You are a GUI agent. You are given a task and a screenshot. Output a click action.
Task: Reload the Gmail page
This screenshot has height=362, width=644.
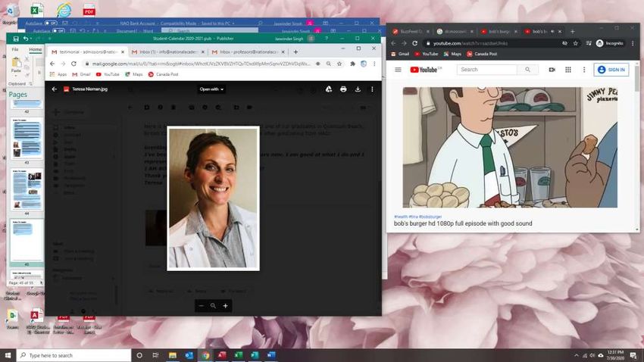click(x=73, y=64)
